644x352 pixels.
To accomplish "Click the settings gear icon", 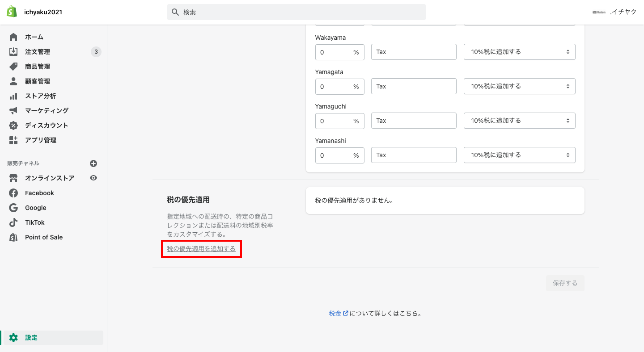I will tap(13, 338).
